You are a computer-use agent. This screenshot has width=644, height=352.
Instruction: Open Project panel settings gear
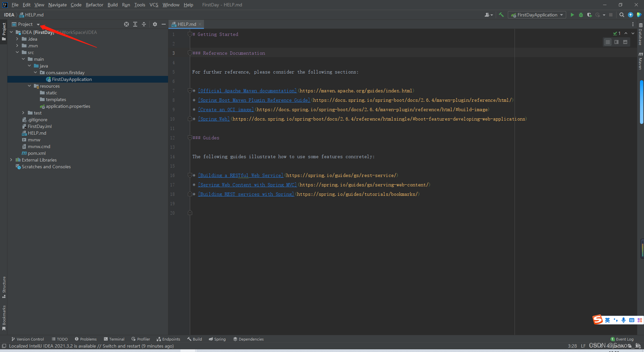[155, 24]
